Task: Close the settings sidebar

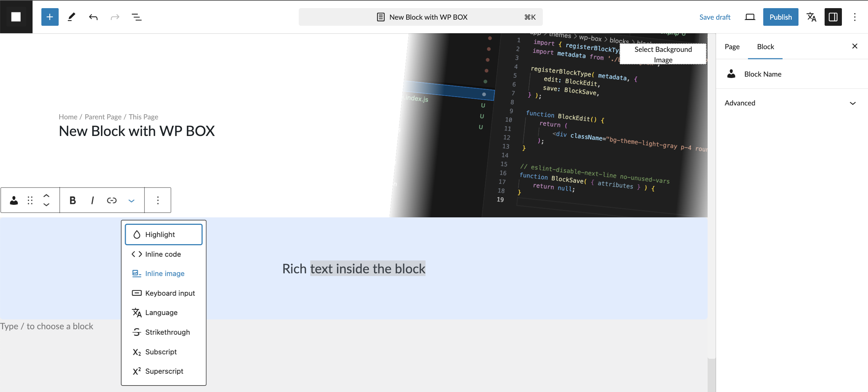Action: tap(855, 46)
